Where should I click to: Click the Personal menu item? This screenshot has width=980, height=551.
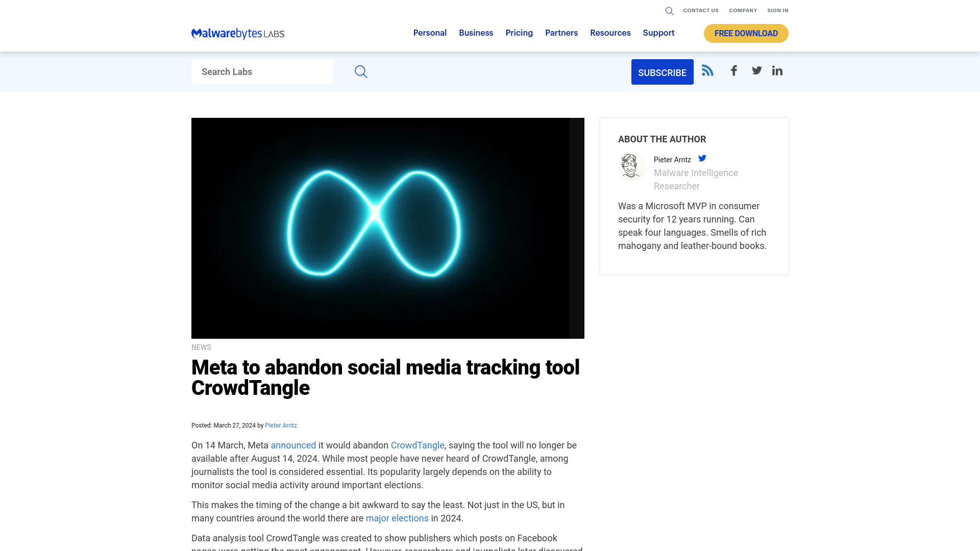pyautogui.click(x=430, y=32)
